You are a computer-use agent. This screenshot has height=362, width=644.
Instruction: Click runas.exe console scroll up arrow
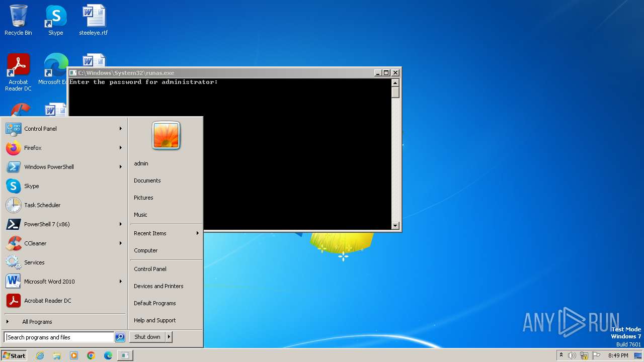[395, 83]
